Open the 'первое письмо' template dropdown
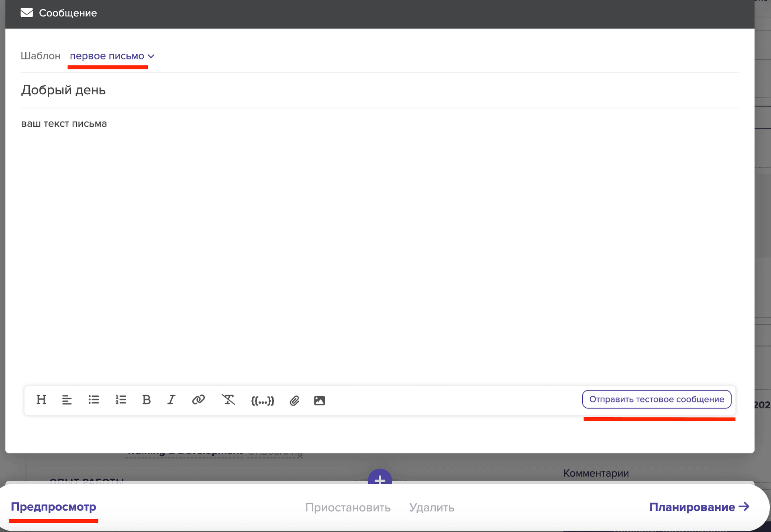 point(107,56)
